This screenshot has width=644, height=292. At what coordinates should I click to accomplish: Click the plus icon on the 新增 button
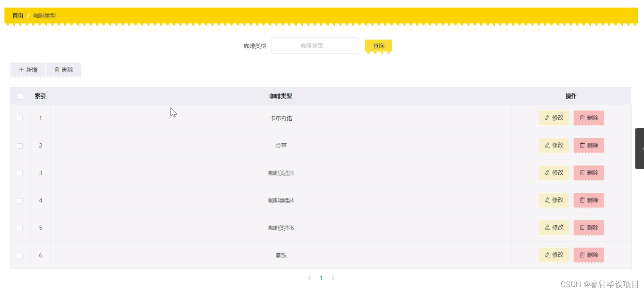click(x=21, y=69)
